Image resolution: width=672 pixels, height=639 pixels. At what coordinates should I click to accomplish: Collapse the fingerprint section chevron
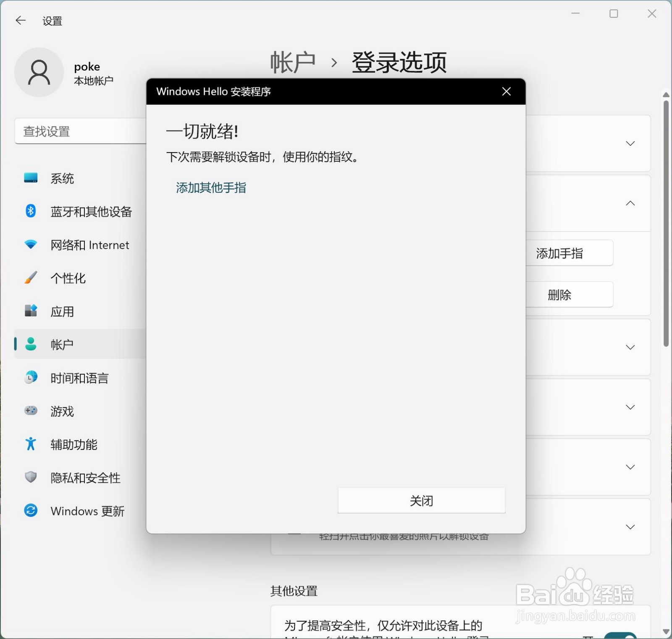[630, 203]
